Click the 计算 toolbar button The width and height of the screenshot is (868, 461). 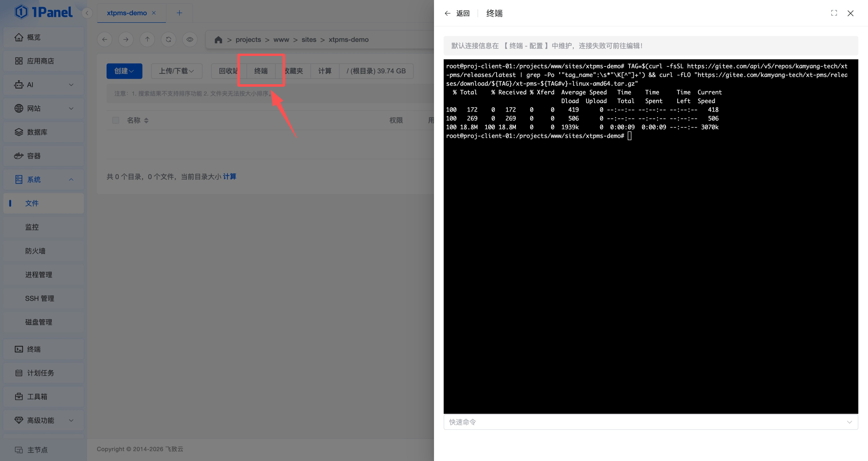click(325, 71)
